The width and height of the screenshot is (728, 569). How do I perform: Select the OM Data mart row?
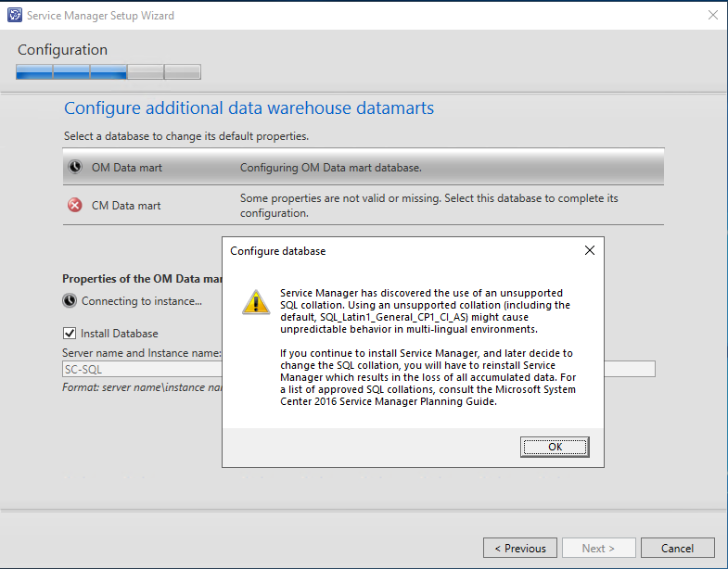click(x=363, y=167)
